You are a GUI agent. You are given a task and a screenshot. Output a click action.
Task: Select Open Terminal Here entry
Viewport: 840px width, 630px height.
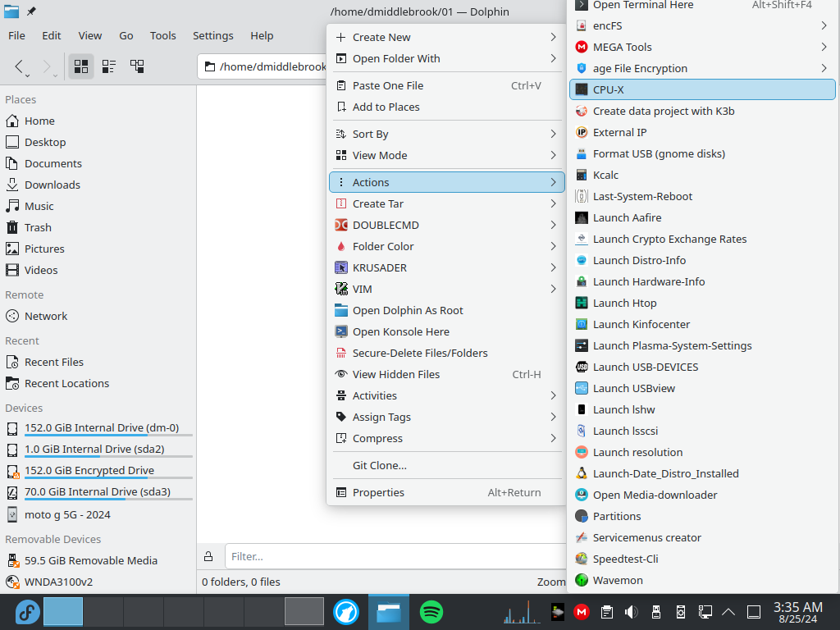tap(702, 6)
